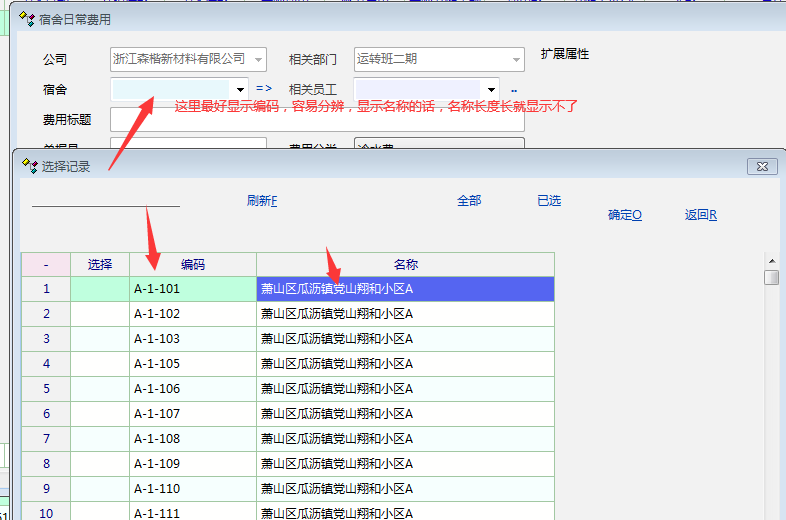Tick the 选择 cell for row A-1-105

click(100, 364)
